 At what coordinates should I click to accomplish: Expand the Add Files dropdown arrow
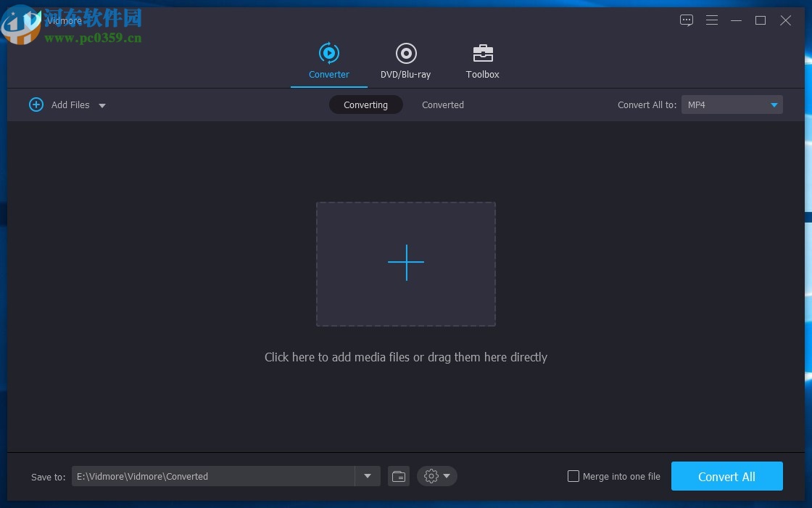point(102,105)
